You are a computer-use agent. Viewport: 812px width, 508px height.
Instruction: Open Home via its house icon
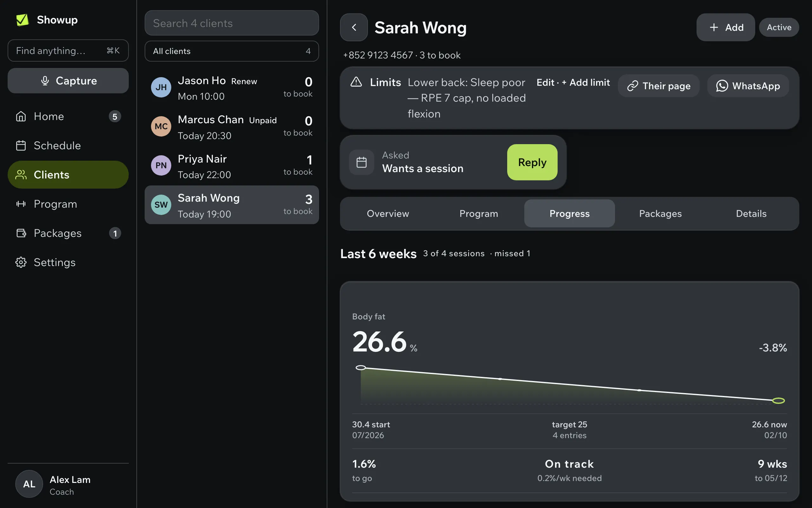tap(21, 116)
